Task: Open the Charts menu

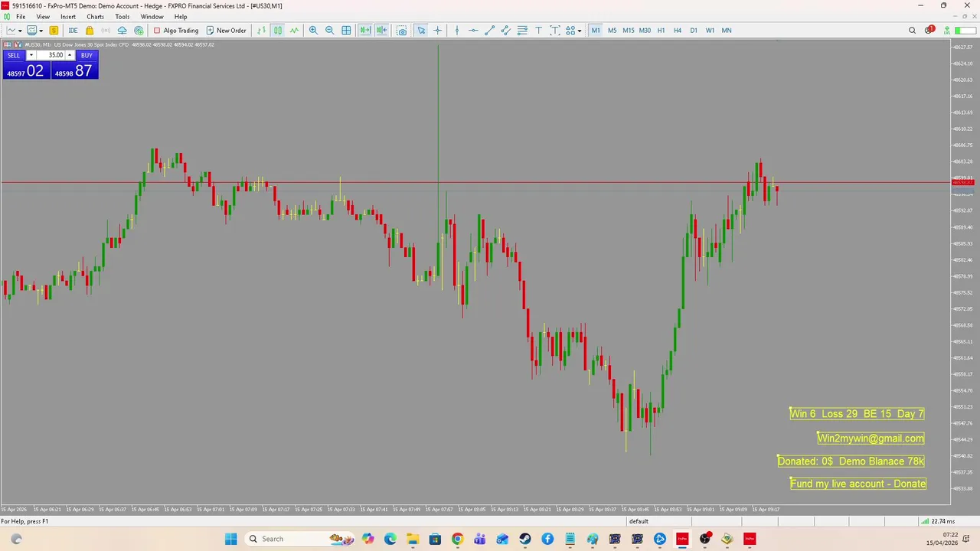Action: click(x=95, y=17)
